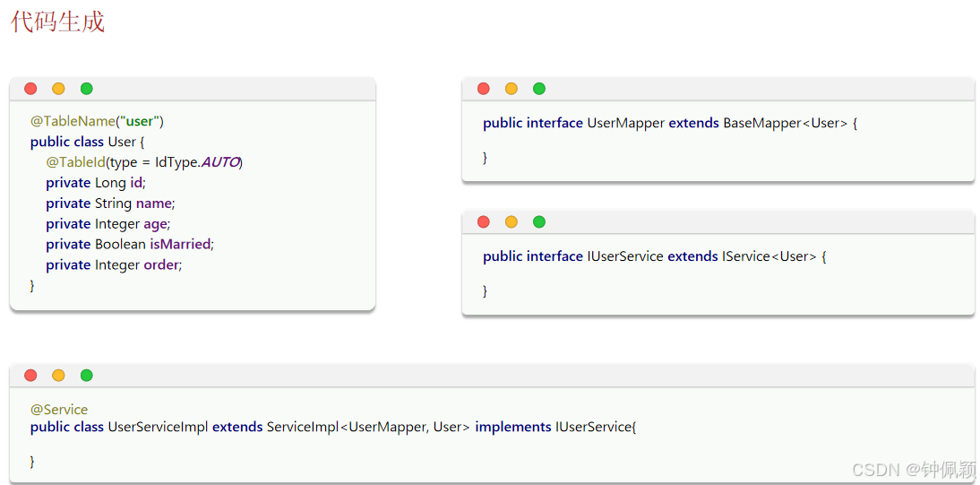Select the 'private Integer order;' line
Screen dimensions: 980x485
pos(114,264)
